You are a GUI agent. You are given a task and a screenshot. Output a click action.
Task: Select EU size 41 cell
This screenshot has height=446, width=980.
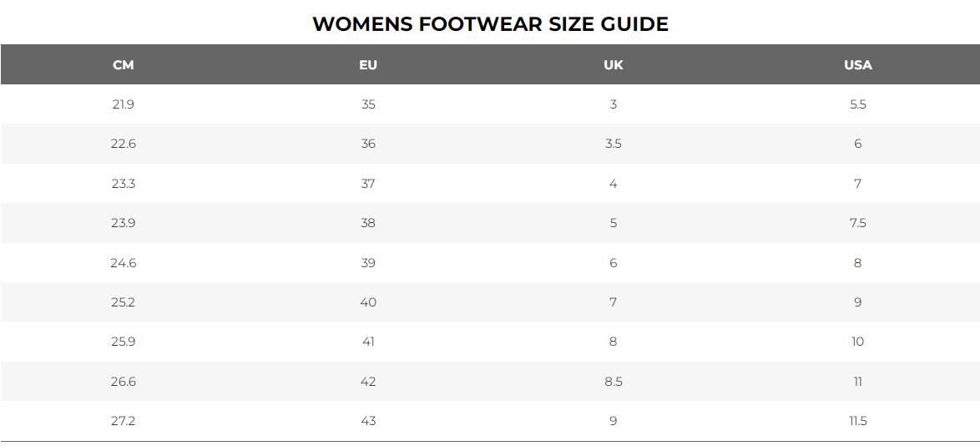[368, 342]
